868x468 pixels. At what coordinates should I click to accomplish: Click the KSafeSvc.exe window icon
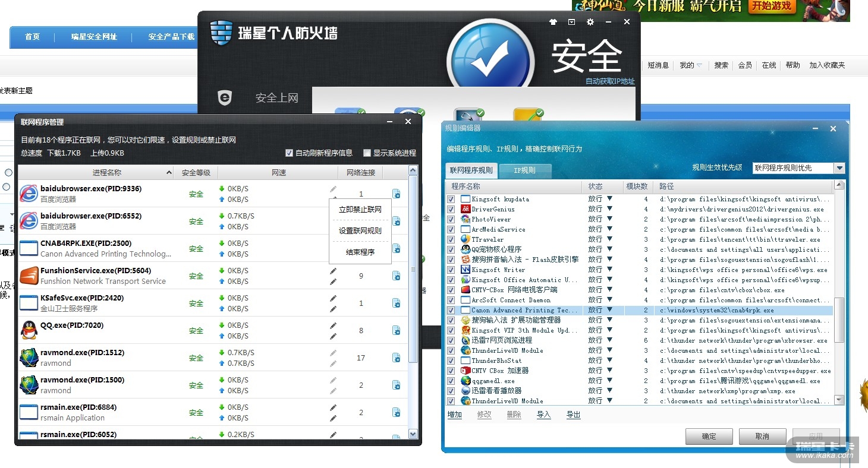(29, 303)
